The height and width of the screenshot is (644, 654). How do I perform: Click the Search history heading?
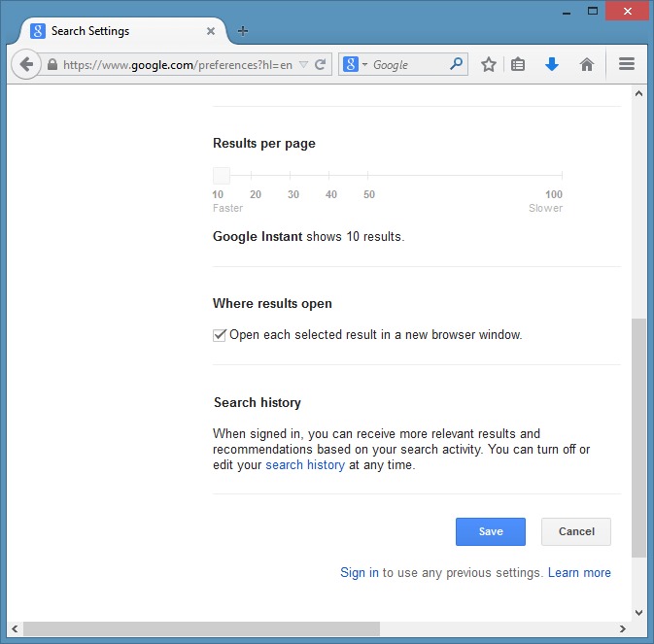[258, 403]
